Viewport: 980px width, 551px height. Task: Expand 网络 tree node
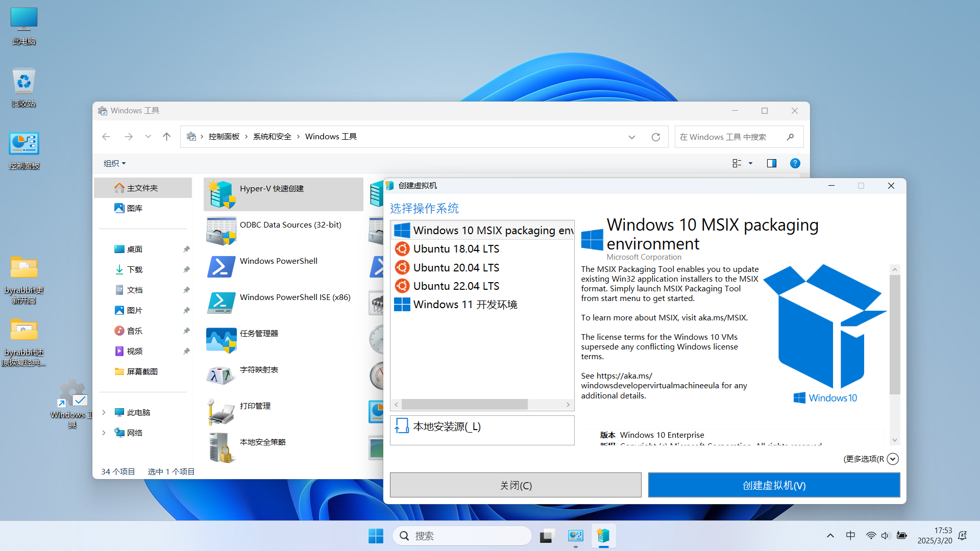pyautogui.click(x=104, y=433)
